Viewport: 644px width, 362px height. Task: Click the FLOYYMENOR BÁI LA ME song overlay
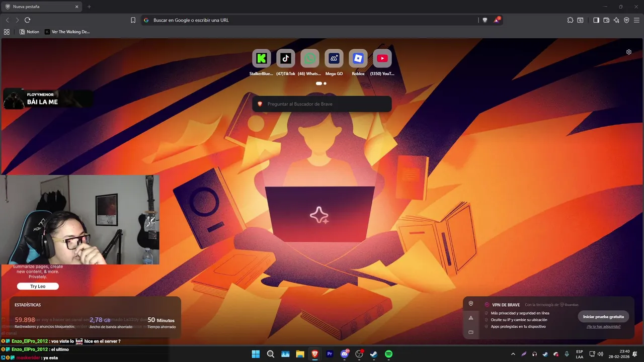click(x=48, y=99)
